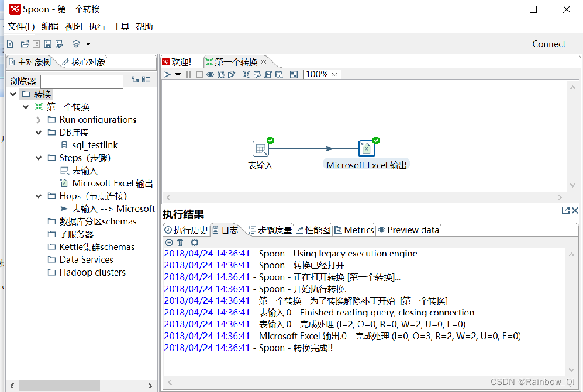Collapse all tree nodes icon
583x392 pixels.
(146, 79)
